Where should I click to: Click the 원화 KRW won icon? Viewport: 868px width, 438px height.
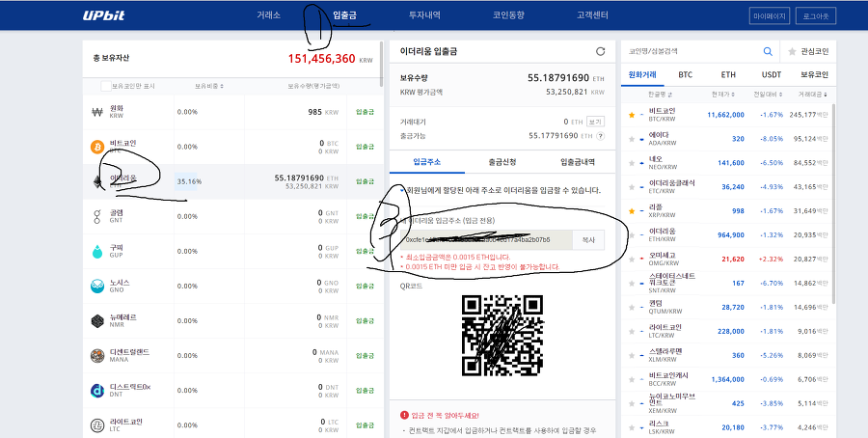pos(97,112)
